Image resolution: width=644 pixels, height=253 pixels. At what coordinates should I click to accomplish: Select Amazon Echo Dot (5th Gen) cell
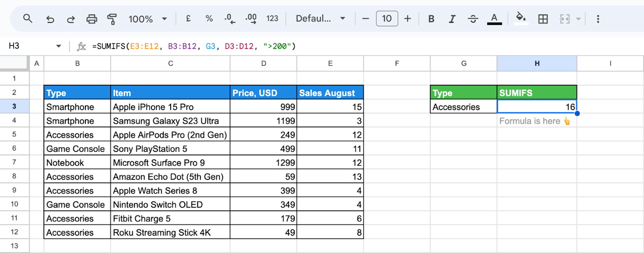point(171,177)
